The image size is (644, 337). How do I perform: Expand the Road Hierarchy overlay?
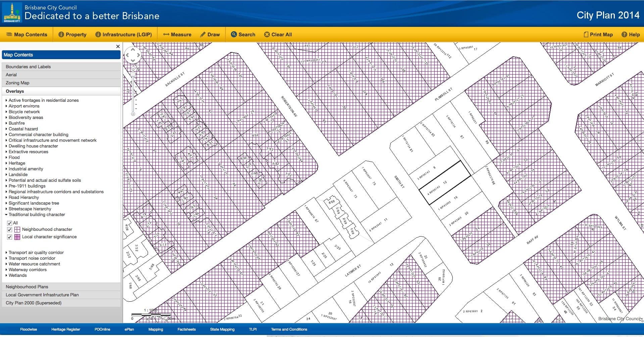coord(6,198)
